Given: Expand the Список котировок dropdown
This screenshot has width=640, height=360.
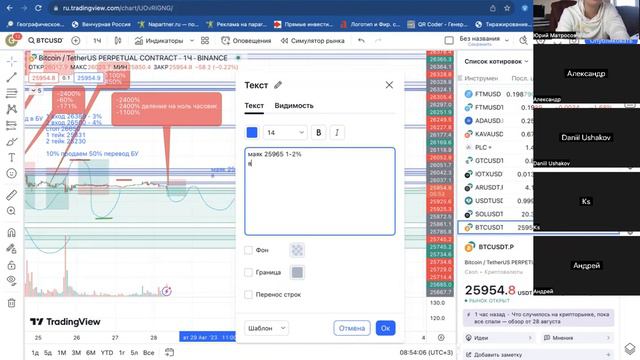Looking at the screenshot, I should pyautogui.click(x=496, y=61).
